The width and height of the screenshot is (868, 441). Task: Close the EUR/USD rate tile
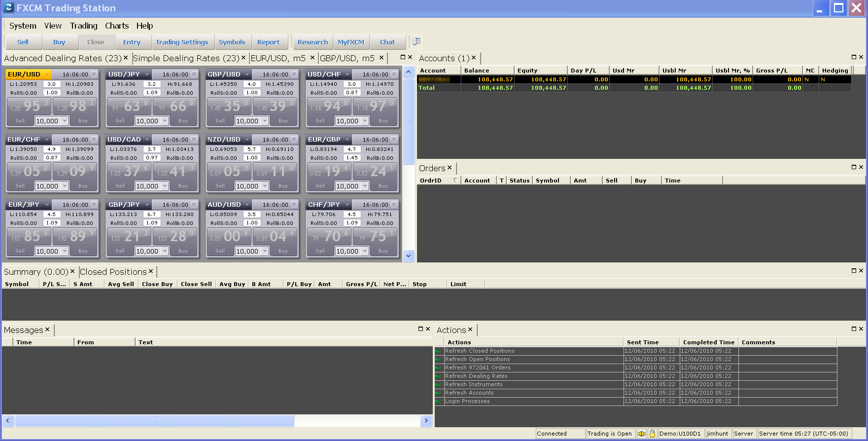point(94,74)
